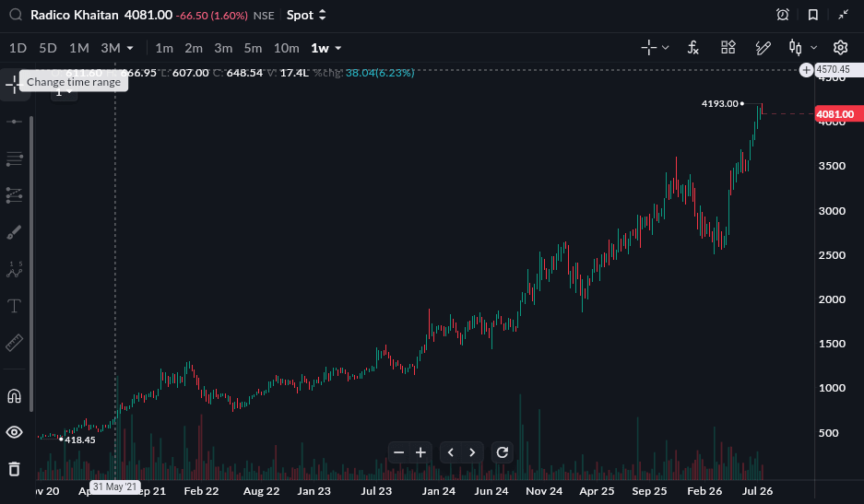The width and height of the screenshot is (864, 504).
Task: Switch to 1m candle interval
Action: point(164,48)
